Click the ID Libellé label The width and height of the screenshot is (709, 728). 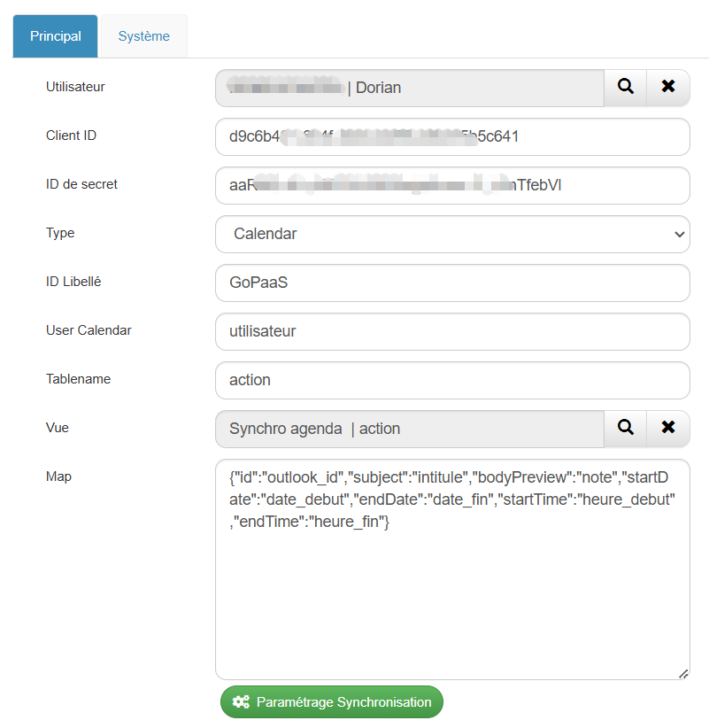coord(73,282)
